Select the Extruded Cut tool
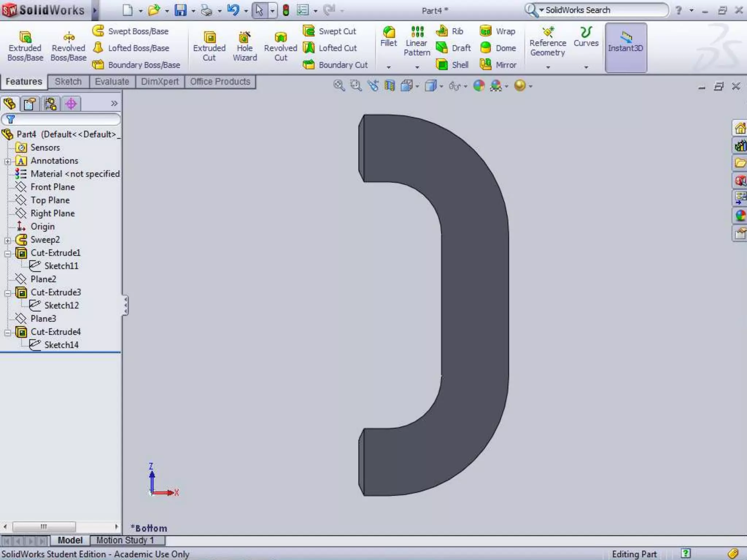The height and width of the screenshot is (560, 747). [x=209, y=47]
